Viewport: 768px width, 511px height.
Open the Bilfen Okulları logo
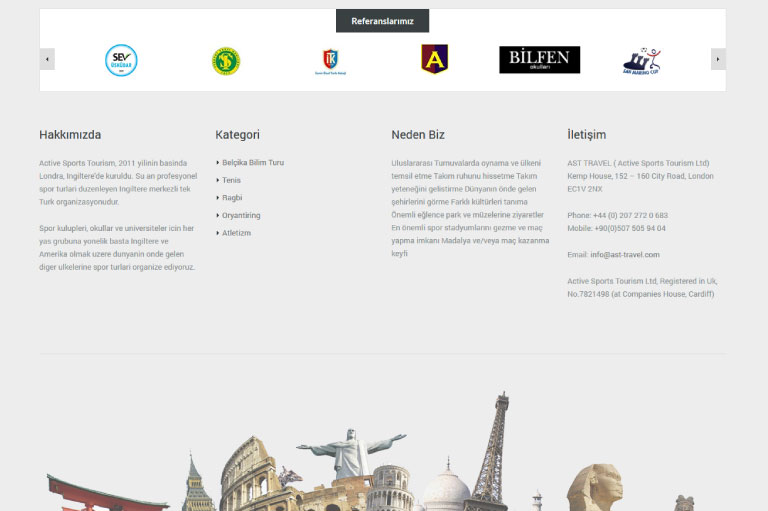click(539, 60)
